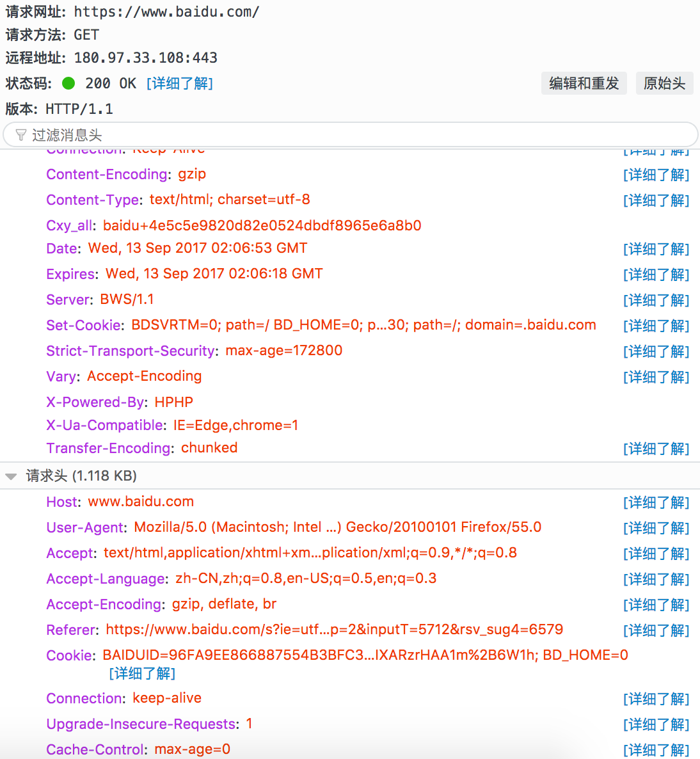Open 详细了解 link below Cookie header
700x759 pixels.
coord(142,673)
